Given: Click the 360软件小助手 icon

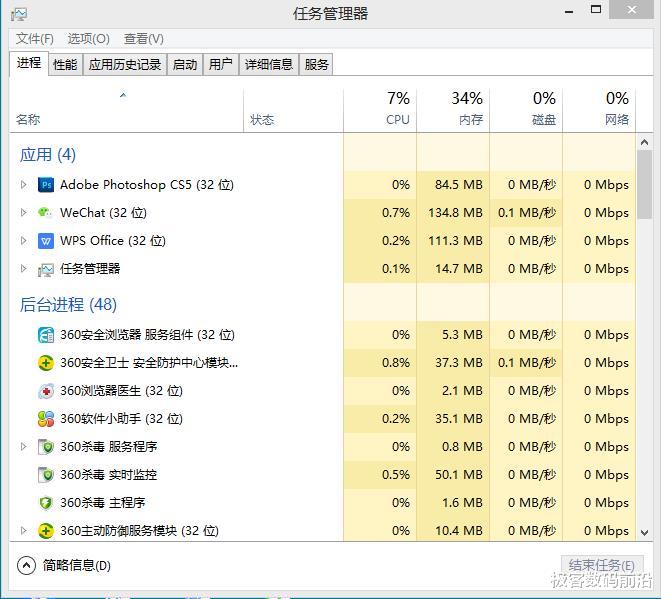Looking at the screenshot, I should (x=46, y=419).
